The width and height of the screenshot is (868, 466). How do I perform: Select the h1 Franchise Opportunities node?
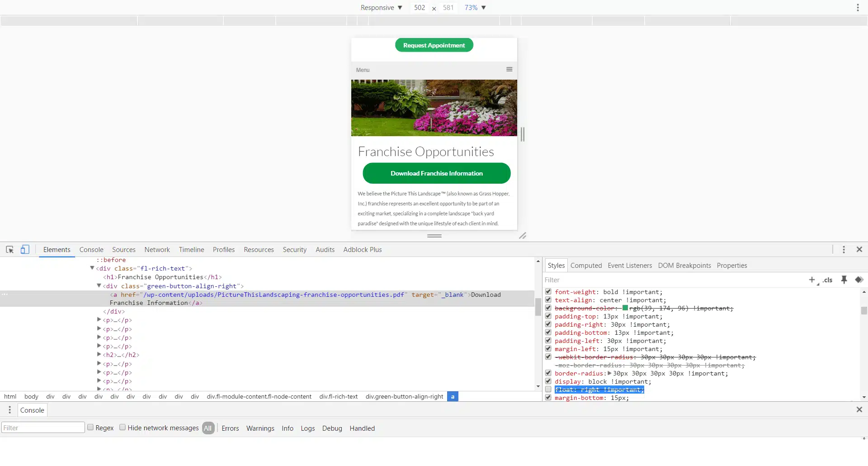pyautogui.click(x=162, y=277)
